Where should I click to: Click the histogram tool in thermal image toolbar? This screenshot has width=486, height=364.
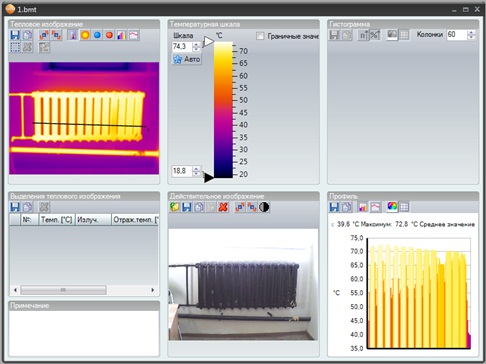(x=122, y=35)
